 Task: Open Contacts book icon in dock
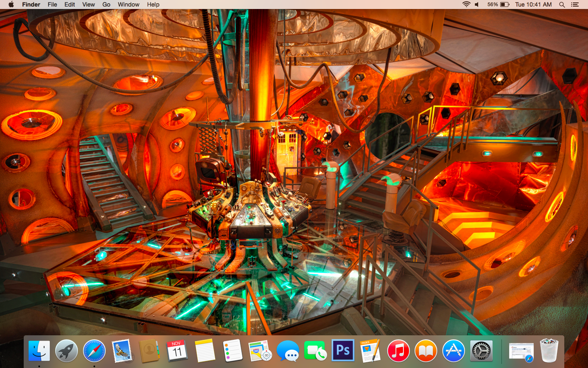click(x=149, y=351)
